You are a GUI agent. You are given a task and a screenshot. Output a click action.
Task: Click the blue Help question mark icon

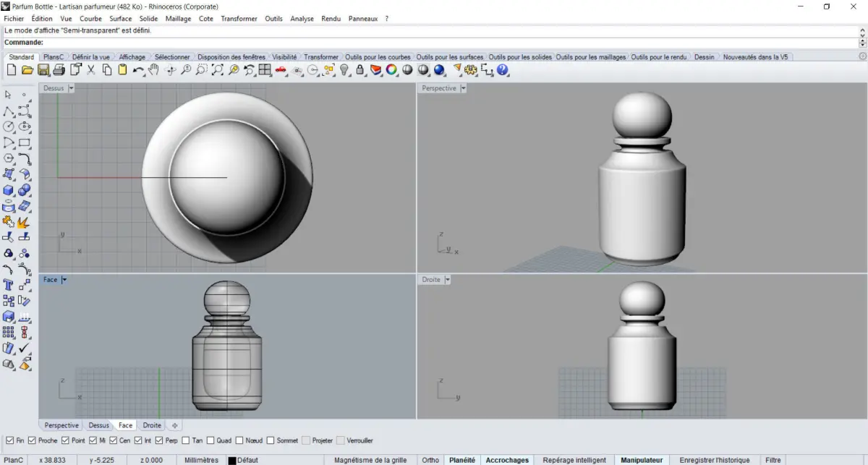[x=503, y=70]
